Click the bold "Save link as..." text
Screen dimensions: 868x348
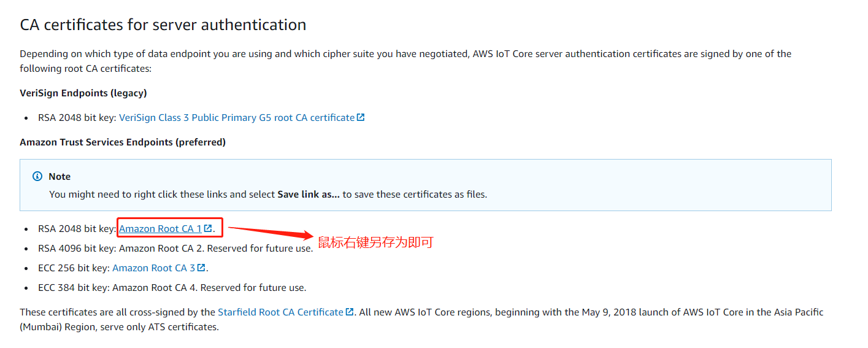(309, 194)
